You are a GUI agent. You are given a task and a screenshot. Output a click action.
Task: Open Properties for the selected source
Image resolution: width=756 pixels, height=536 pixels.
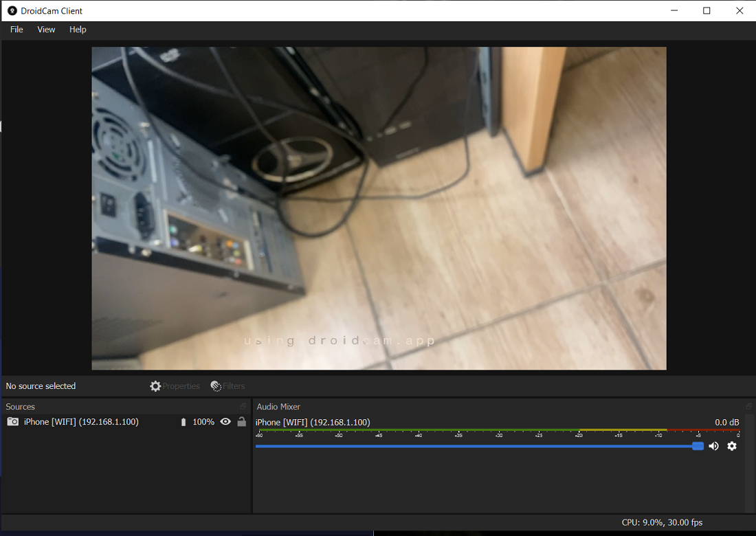point(175,386)
